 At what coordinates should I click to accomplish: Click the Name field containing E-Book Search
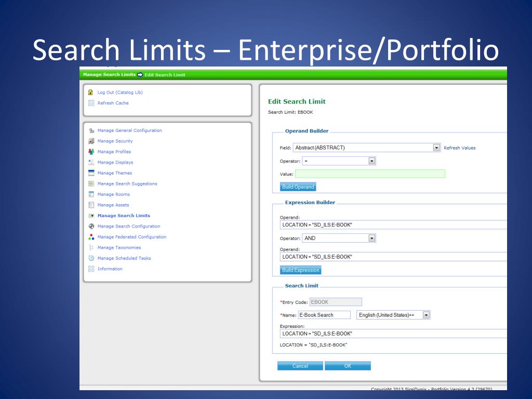pos(324,315)
